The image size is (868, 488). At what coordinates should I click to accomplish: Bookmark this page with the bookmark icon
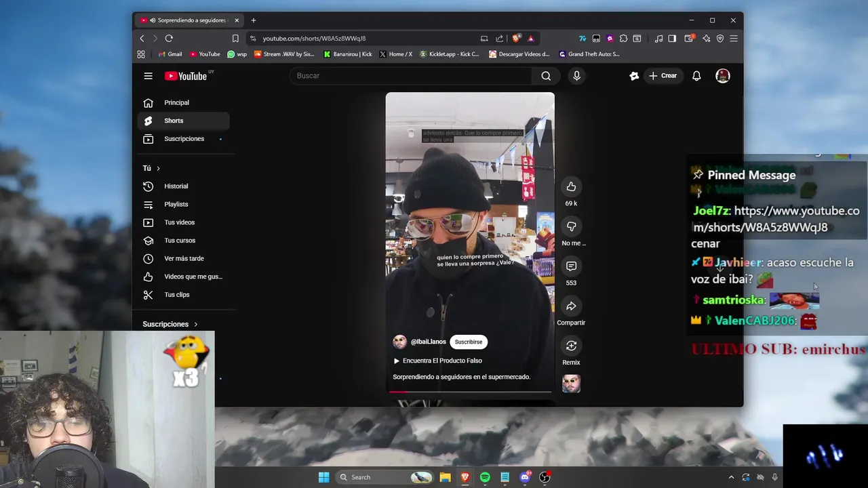[235, 39]
